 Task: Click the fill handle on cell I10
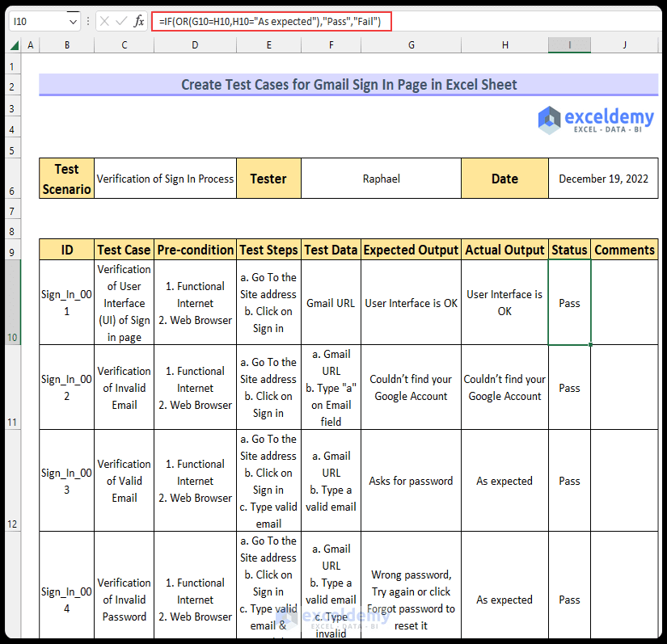click(590, 344)
